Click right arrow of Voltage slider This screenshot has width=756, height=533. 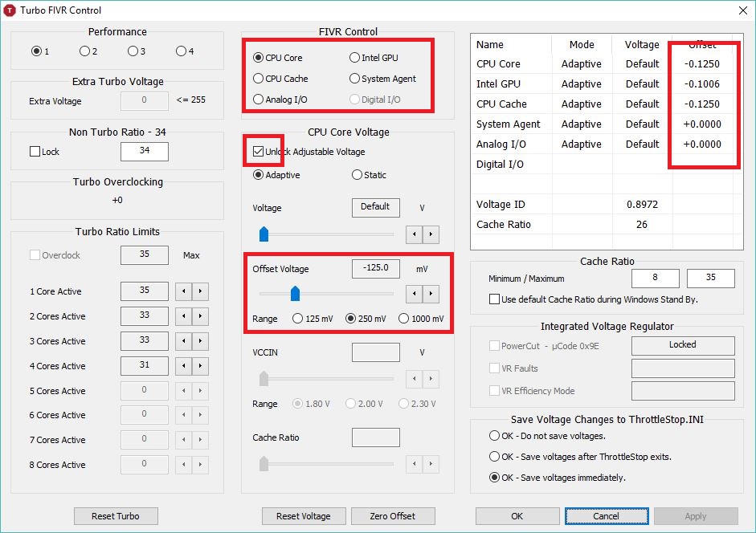point(431,234)
